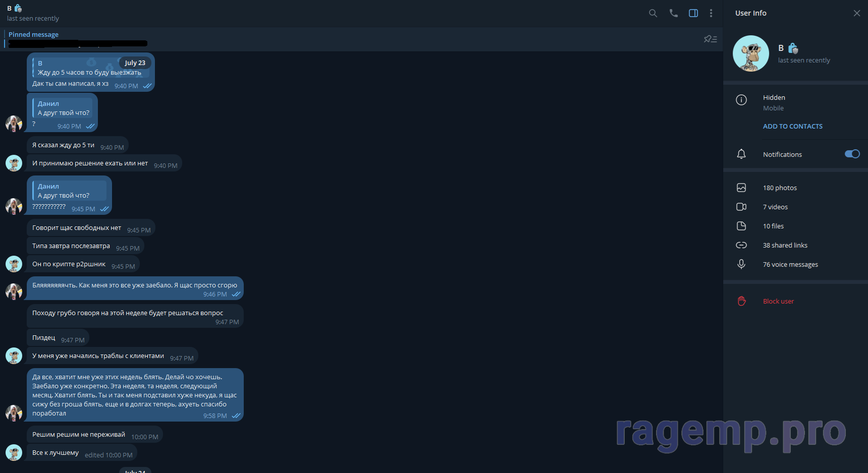Image resolution: width=868 pixels, height=473 pixels.
Task: Show the 38 shared links list
Action: pos(785,245)
